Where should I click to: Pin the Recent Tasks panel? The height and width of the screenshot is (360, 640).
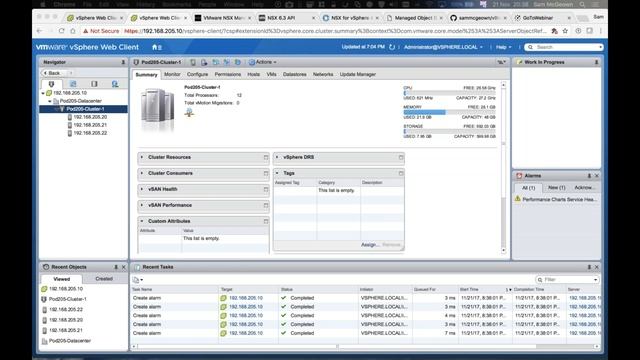[x=589, y=267]
